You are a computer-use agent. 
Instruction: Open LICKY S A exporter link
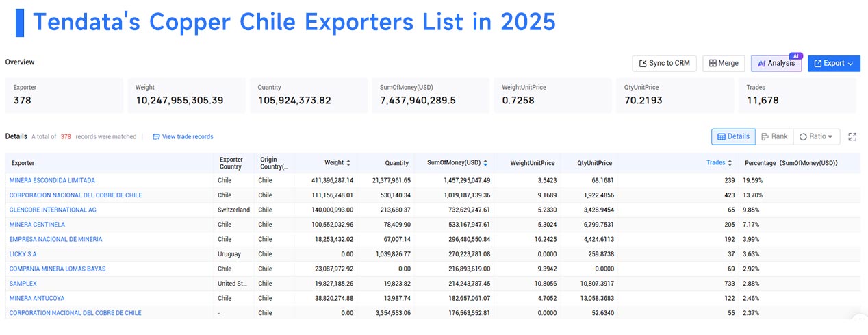pos(23,254)
